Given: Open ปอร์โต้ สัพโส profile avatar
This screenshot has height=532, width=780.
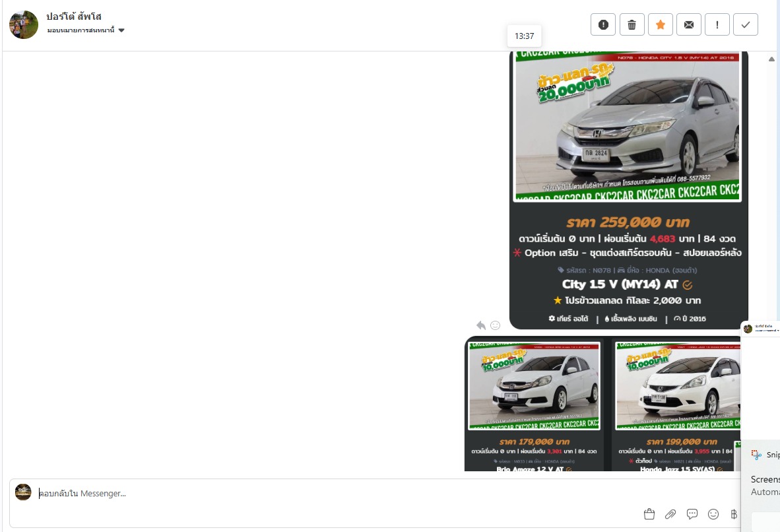Looking at the screenshot, I should pyautogui.click(x=23, y=24).
